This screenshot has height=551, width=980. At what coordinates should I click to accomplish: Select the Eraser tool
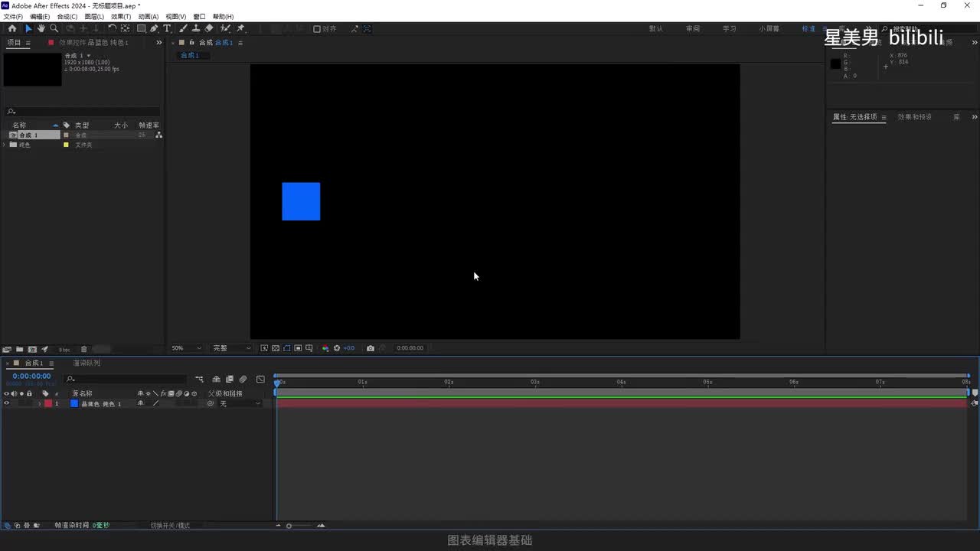tap(209, 28)
